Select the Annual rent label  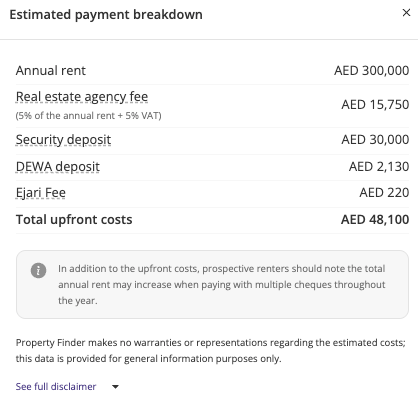51,71
